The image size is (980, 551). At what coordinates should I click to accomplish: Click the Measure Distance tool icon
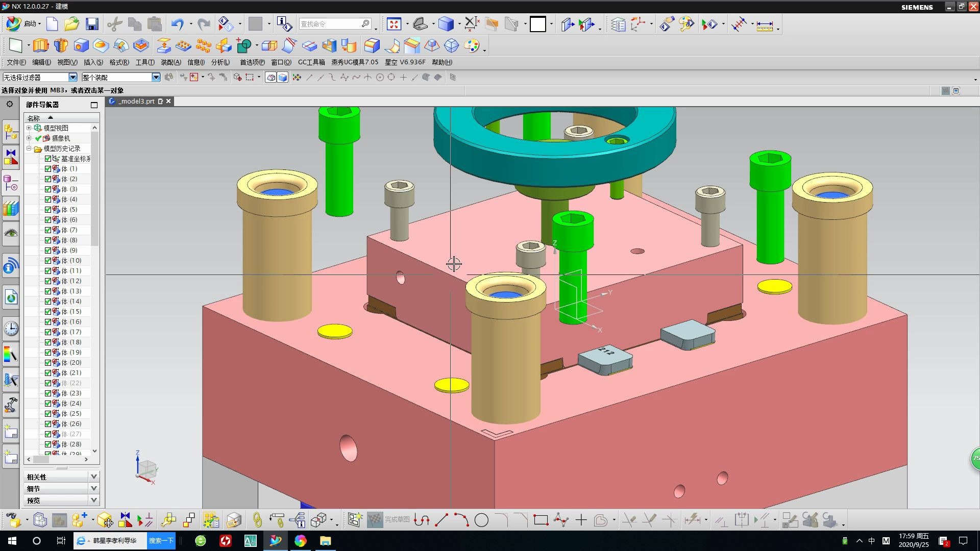click(763, 24)
